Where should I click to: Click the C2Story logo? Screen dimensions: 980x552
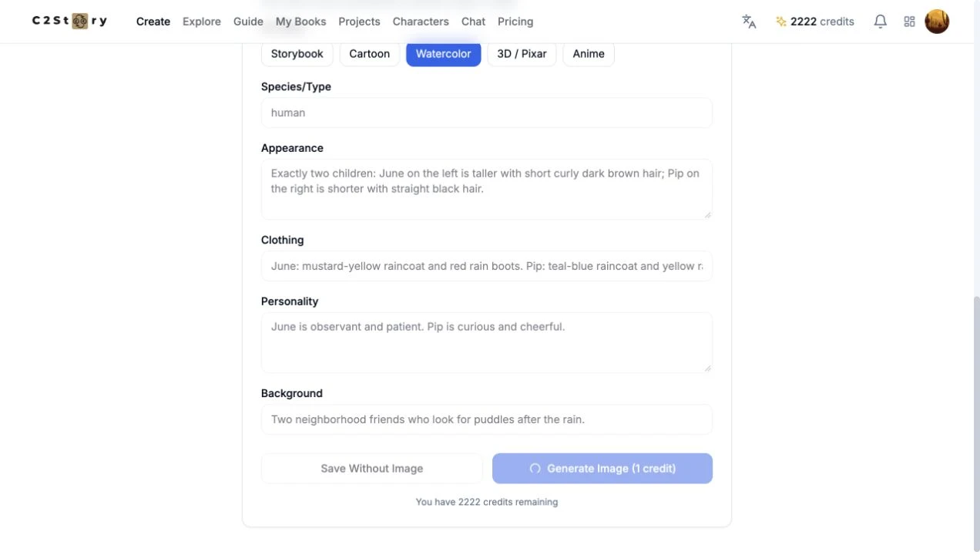(x=69, y=21)
